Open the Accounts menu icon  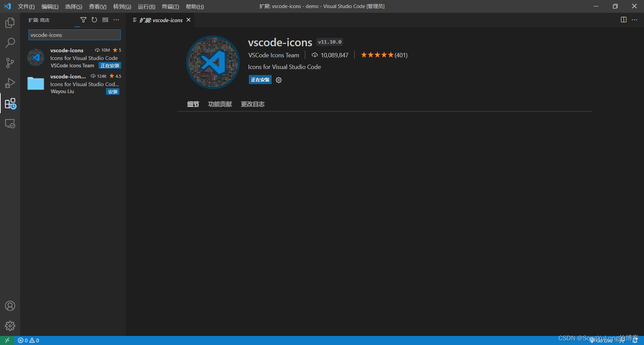tap(10, 306)
